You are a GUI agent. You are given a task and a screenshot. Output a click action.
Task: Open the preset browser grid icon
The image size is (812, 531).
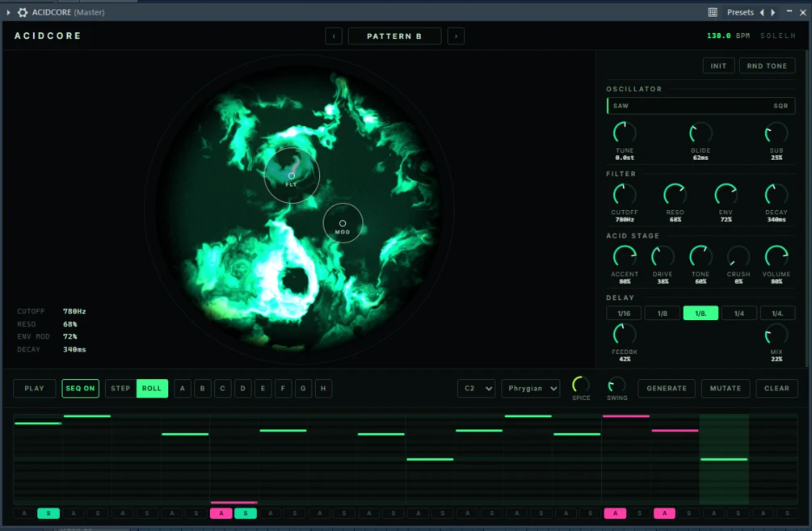(713, 12)
